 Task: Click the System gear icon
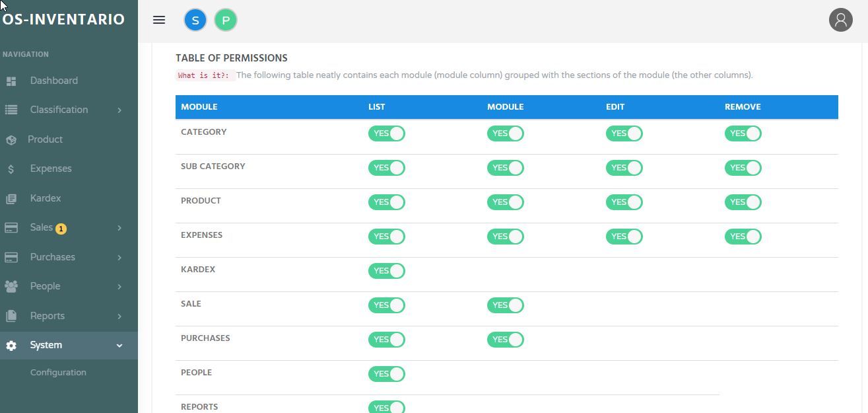[x=11, y=346]
